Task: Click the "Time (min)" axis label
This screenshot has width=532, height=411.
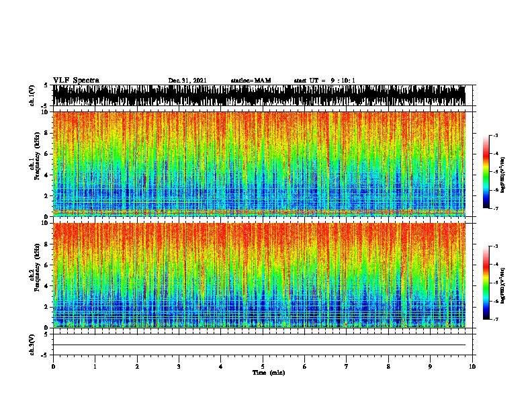Action: coord(269,373)
